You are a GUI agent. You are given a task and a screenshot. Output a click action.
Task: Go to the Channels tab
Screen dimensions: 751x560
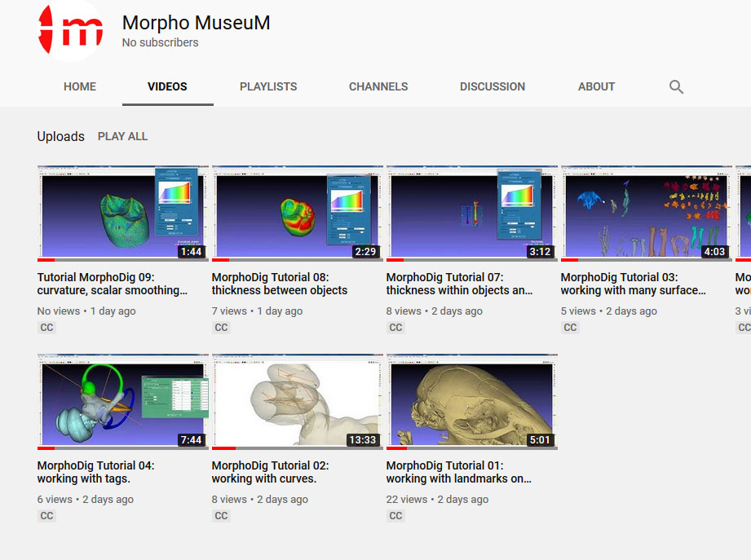[378, 87]
